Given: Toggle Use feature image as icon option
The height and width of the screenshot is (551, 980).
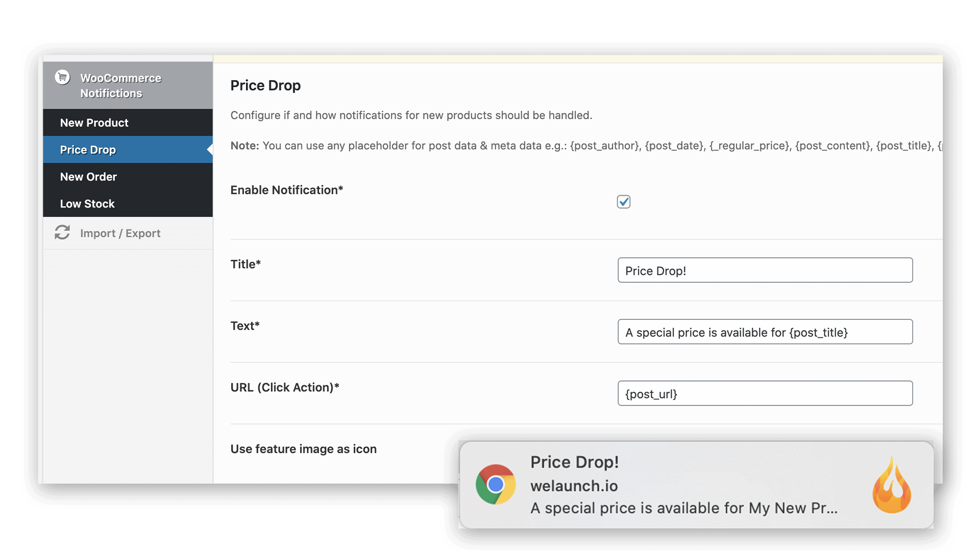Looking at the screenshot, I should click(x=304, y=449).
